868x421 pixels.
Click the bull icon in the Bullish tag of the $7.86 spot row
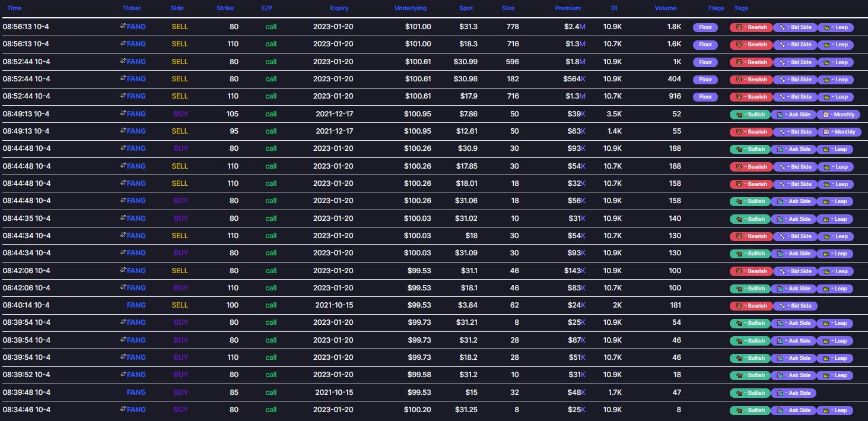(x=739, y=115)
